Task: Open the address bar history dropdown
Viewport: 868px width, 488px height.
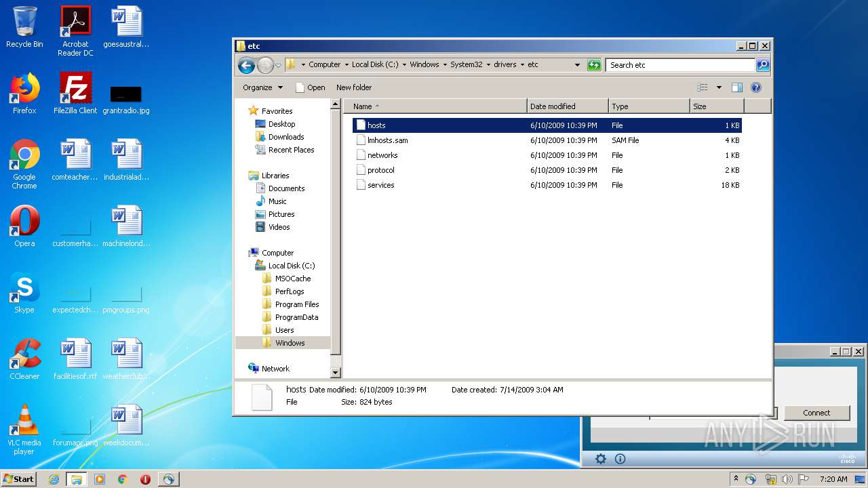Action: 577,65
